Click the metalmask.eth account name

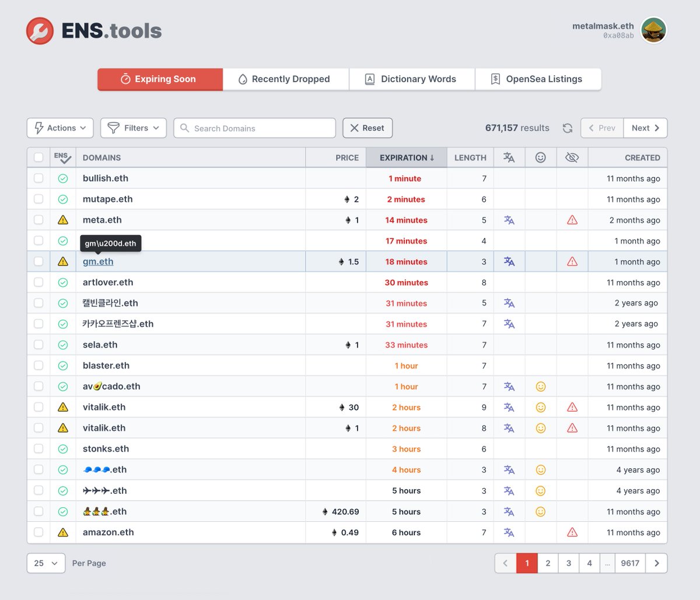(603, 26)
